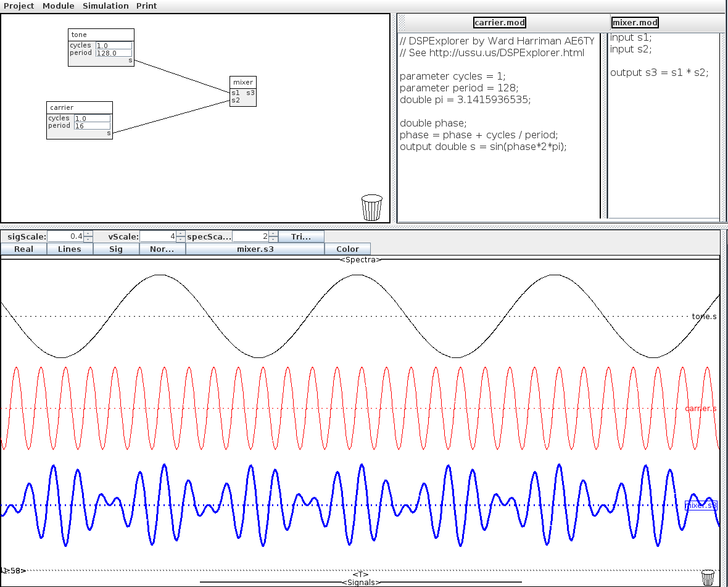728x587 pixels.
Task: Open the Project menu
Action: point(19,6)
